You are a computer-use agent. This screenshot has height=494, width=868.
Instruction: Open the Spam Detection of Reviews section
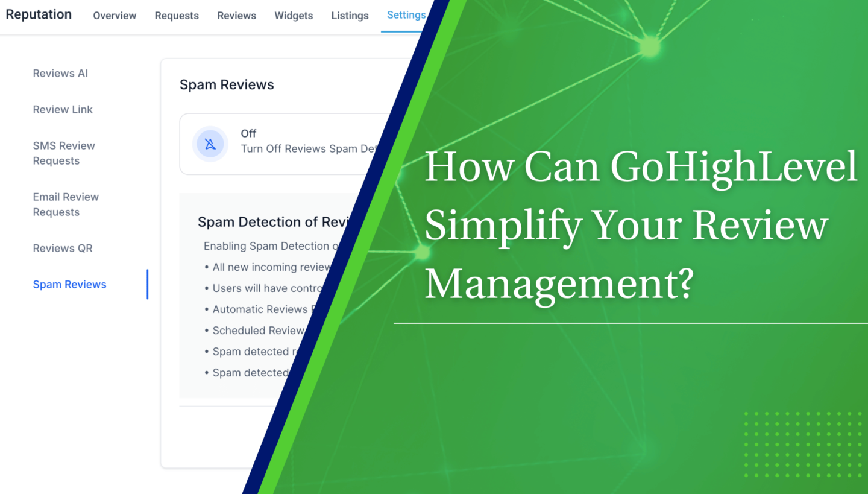[274, 221]
